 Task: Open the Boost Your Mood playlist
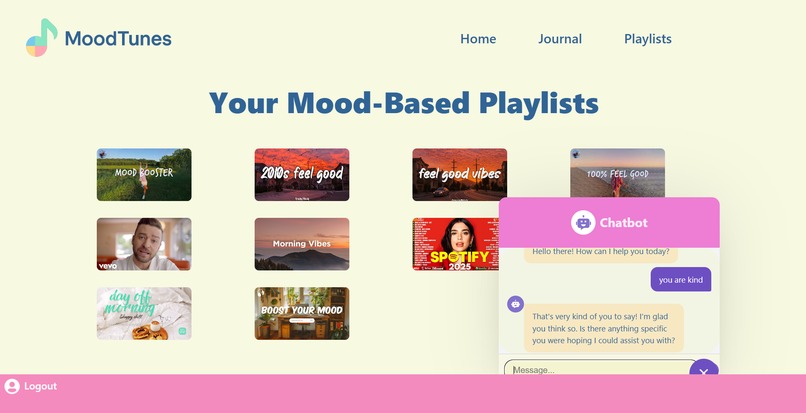[302, 313]
